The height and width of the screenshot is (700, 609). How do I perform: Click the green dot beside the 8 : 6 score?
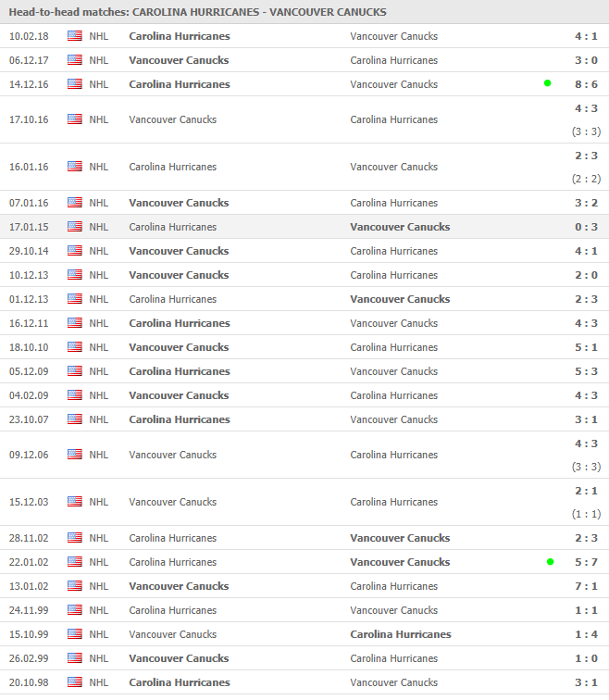click(x=547, y=83)
